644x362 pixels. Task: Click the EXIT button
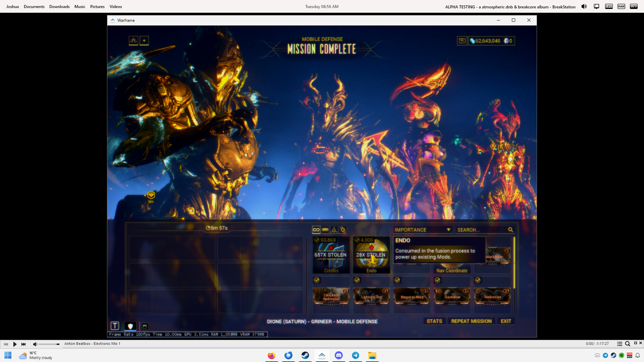[x=506, y=321]
